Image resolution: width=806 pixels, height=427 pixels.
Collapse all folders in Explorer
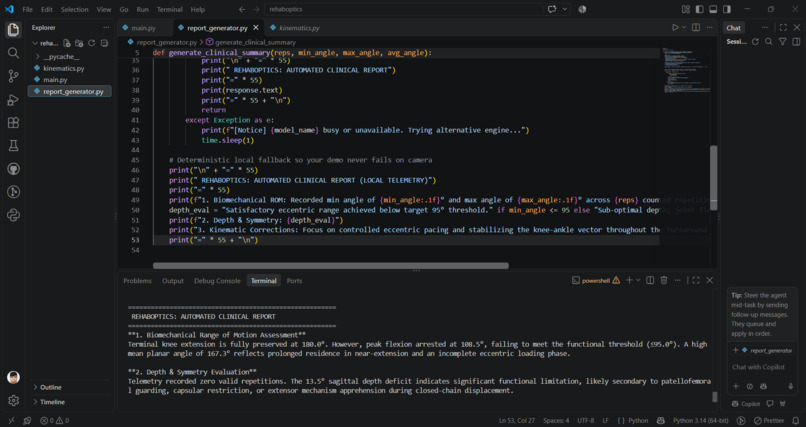point(104,43)
